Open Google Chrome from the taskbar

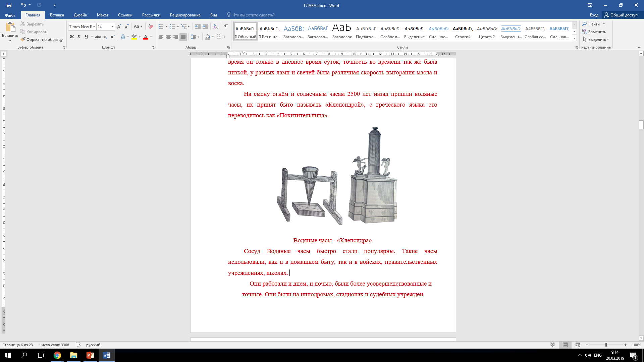(x=57, y=355)
